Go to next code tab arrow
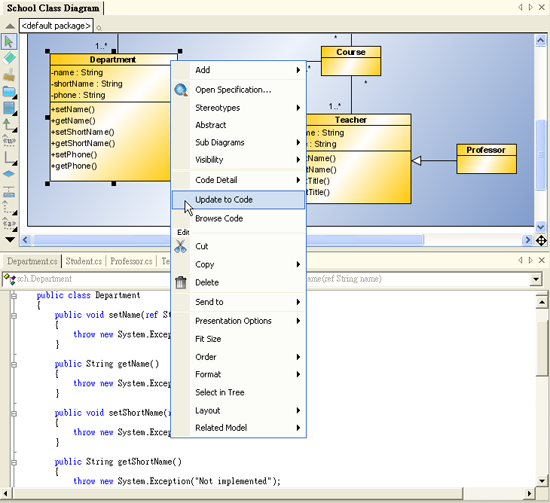The height and width of the screenshot is (503, 550). coord(531,260)
